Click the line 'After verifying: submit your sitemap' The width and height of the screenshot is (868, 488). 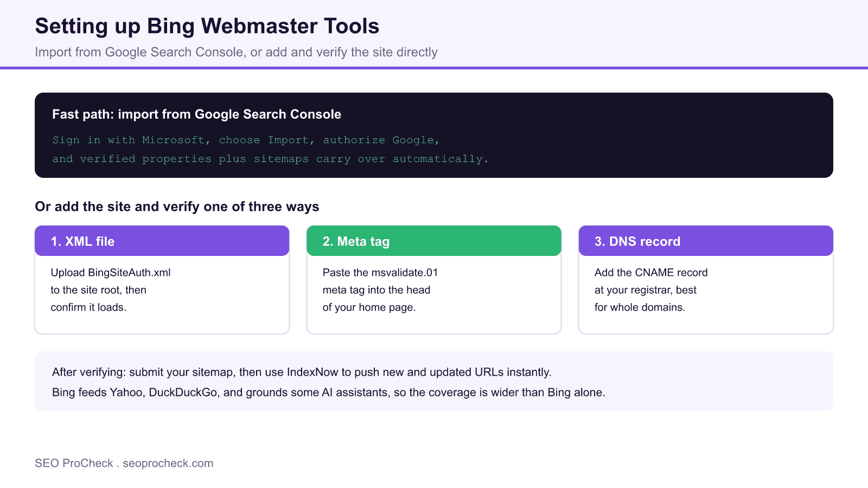(302, 372)
